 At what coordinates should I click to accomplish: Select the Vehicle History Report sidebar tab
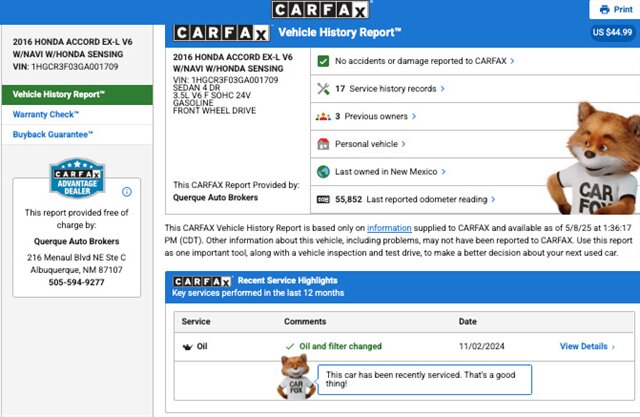[x=77, y=95]
